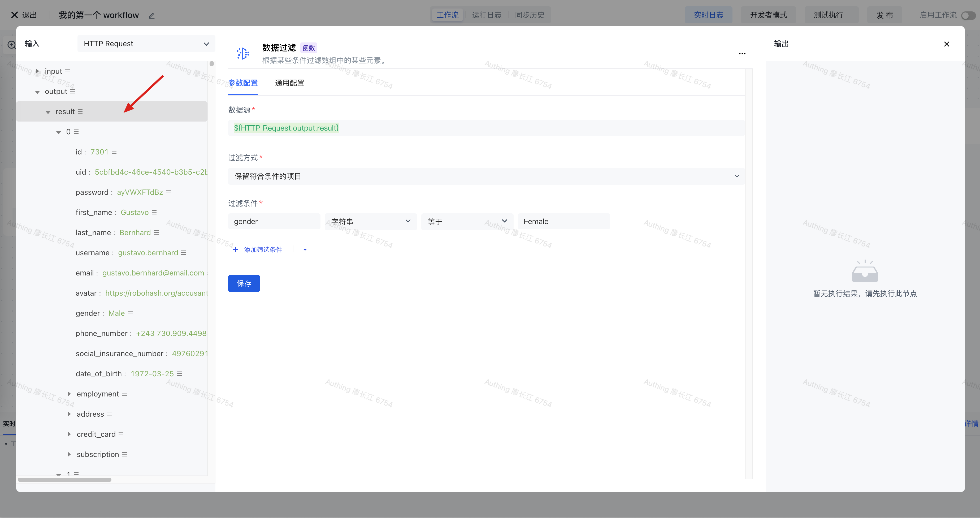Open the filter mode dropdown
980x518 pixels.
(x=486, y=176)
